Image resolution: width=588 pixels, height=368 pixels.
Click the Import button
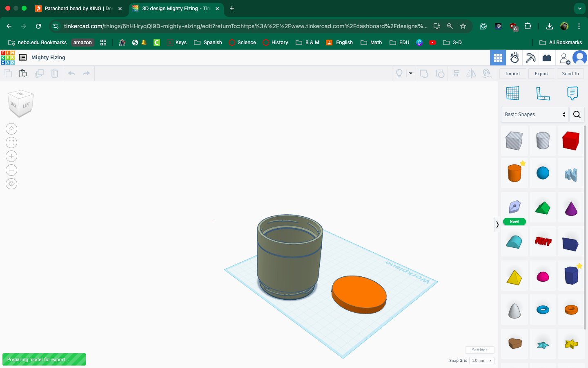coord(513,74)
